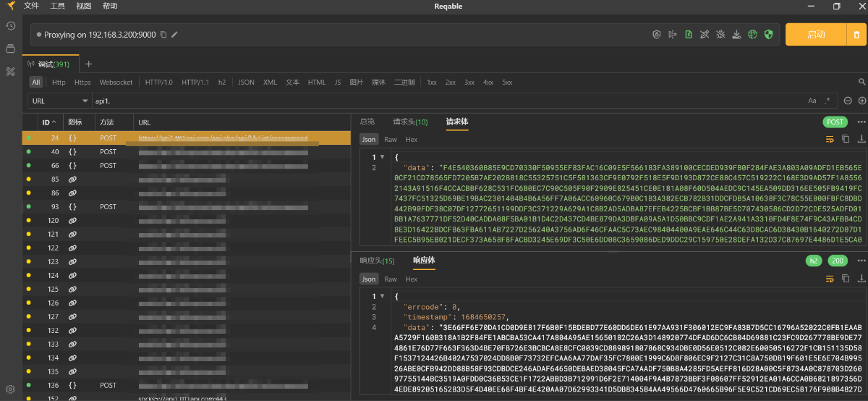868x401 pixels.
Task: Click the green globe system proxy icon
Action: pos(752,34)
